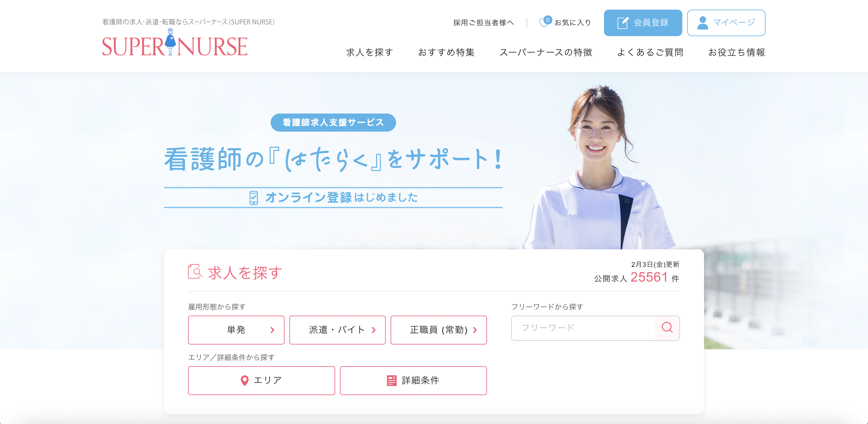
Task: Open 正職員 (常勤) job type arrow
Action: [475, 330]
